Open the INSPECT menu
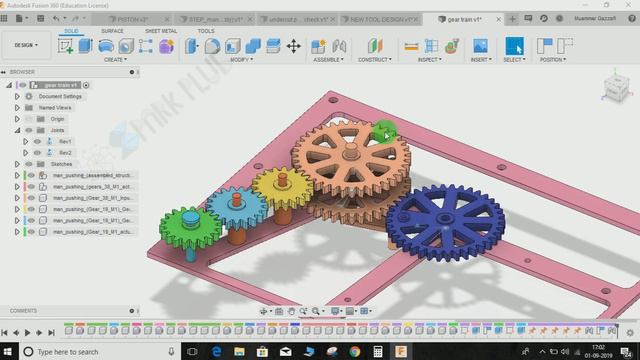This screenshot has height=360, width=640. tap(429, 60)
